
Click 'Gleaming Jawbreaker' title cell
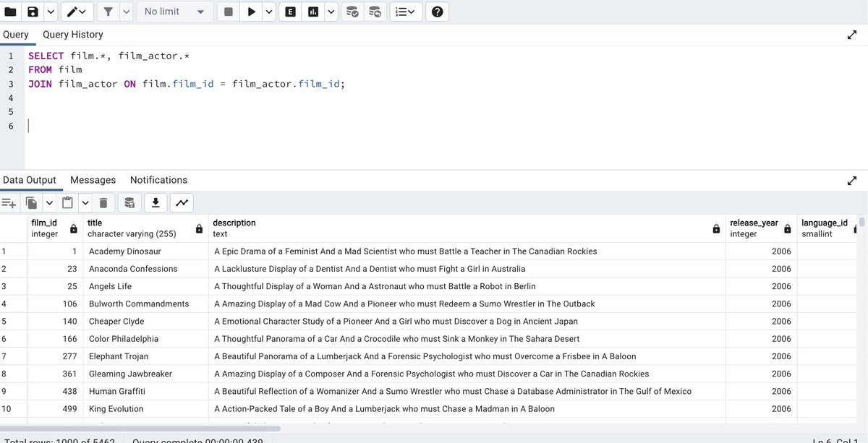click(145, 374)
